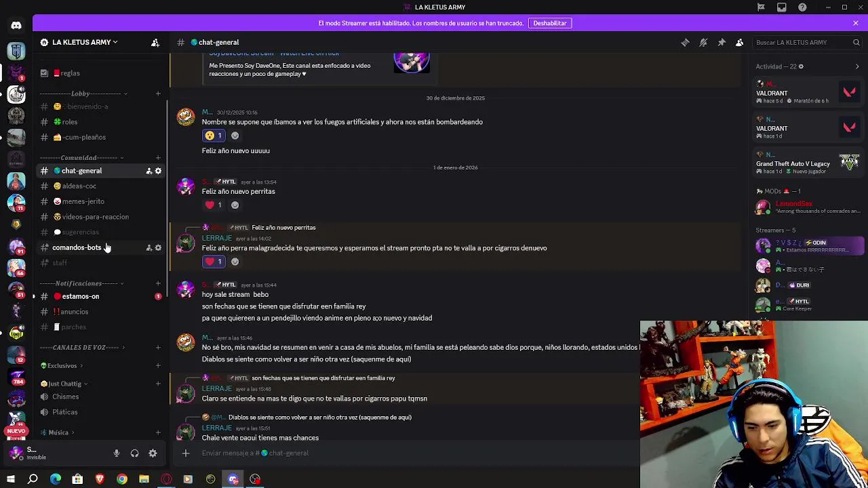
Task: Deafen audio with headphone icon
Action: (134, 453)
